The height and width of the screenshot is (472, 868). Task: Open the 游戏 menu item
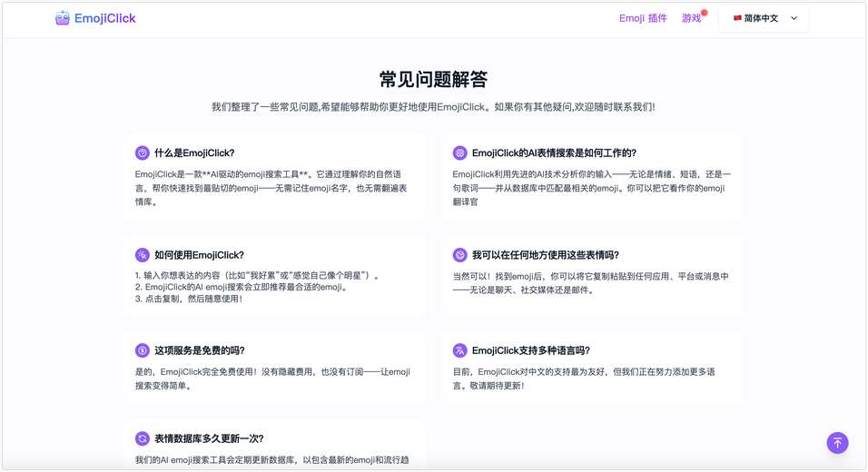[x=691, y=18]
